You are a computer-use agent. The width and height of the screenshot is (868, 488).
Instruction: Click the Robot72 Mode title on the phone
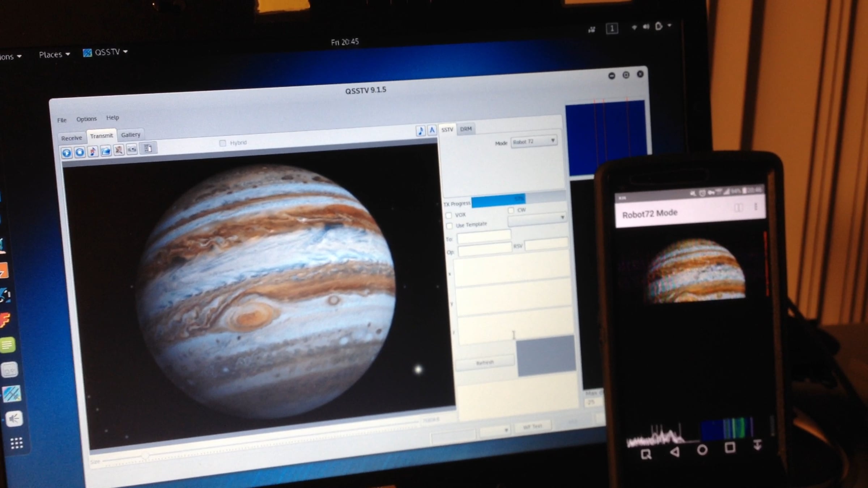click(650, 214)
